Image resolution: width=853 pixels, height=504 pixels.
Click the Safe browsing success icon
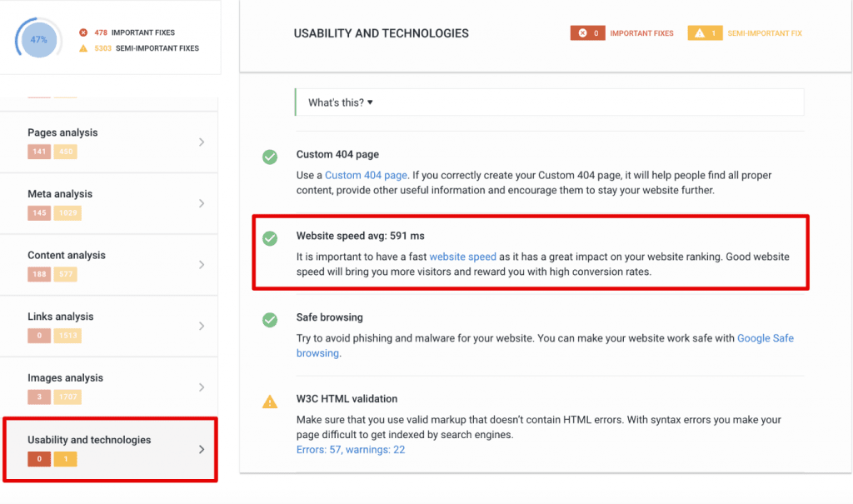[x=270, y=319]
